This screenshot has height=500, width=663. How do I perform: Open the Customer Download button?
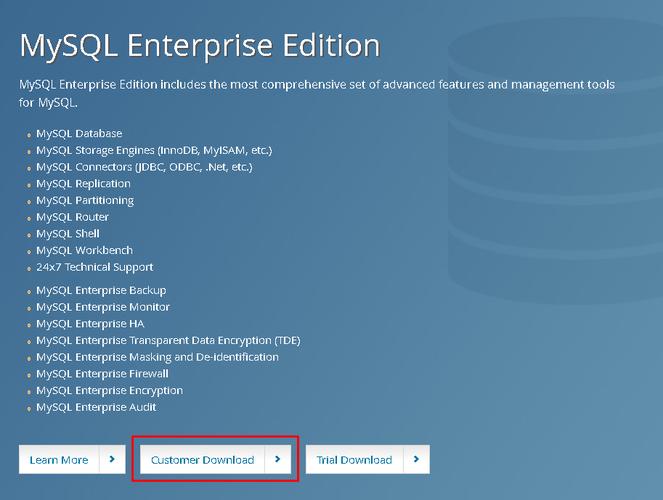tap(215, 459)
